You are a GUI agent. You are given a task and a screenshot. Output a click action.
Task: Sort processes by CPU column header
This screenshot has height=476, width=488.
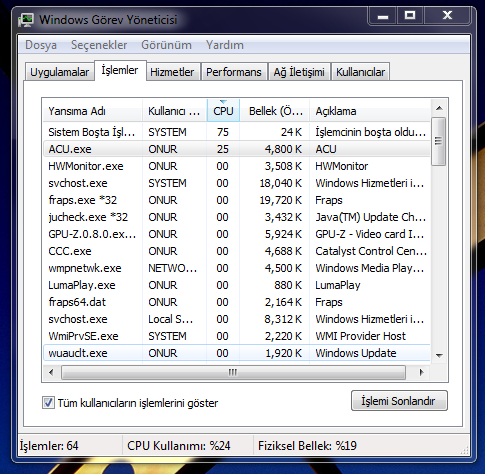(223, 111)
